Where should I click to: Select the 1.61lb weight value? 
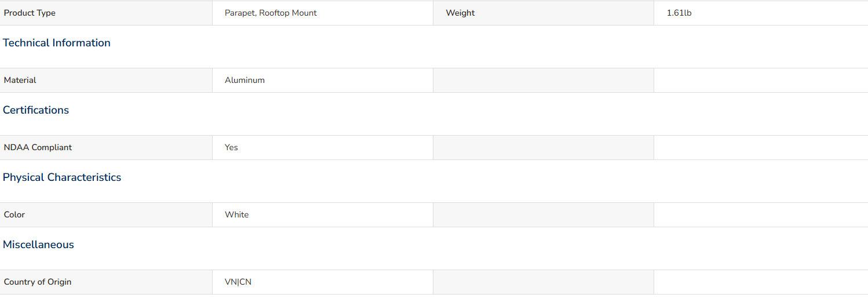[x=679, y=13]
